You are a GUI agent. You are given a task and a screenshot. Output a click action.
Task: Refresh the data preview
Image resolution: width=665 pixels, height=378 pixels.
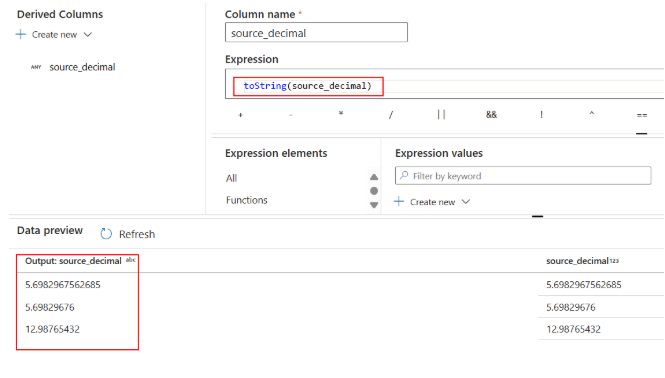128,234
